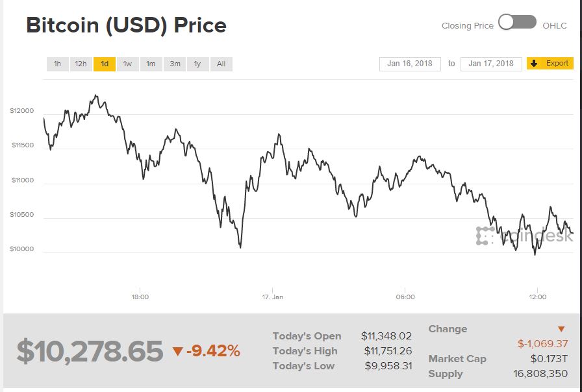This screenshot has height=392, width=582.
Task: Click the 17. Jan marker on time axis
Action: (273, 297)
